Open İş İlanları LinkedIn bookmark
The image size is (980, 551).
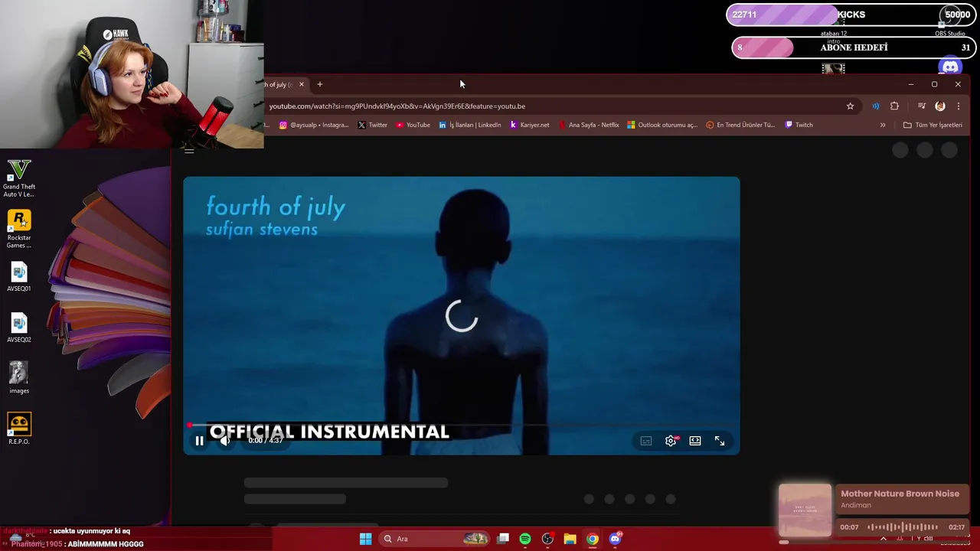pyautogui.click(x=470, y=125)
